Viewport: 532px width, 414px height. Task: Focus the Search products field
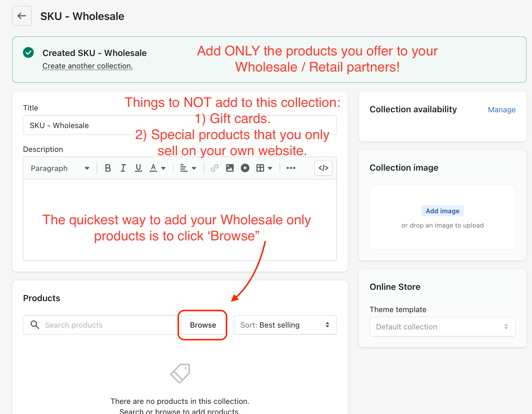point(102,325)
